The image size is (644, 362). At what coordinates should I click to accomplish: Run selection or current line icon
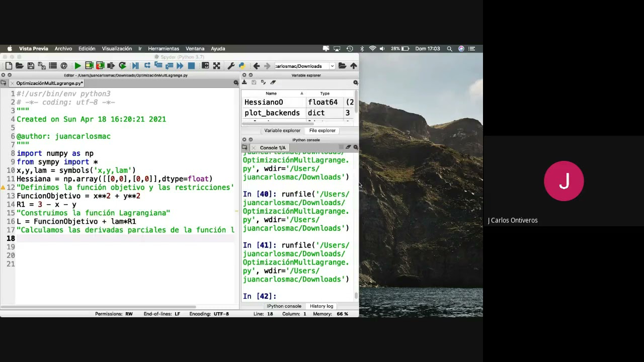pyautogui.click(x=111, y=66)
